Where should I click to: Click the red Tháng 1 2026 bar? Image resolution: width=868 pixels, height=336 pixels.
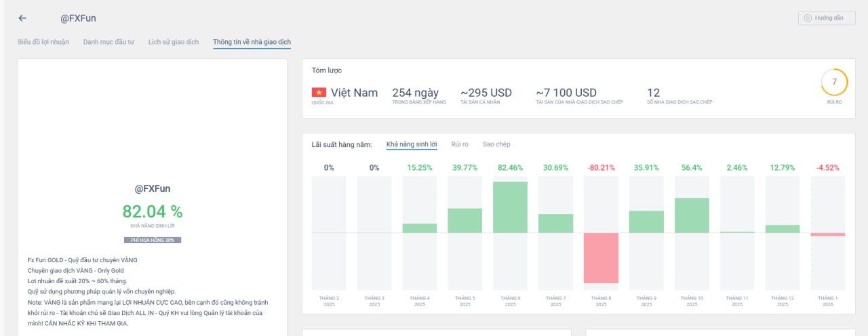[828, 234]
